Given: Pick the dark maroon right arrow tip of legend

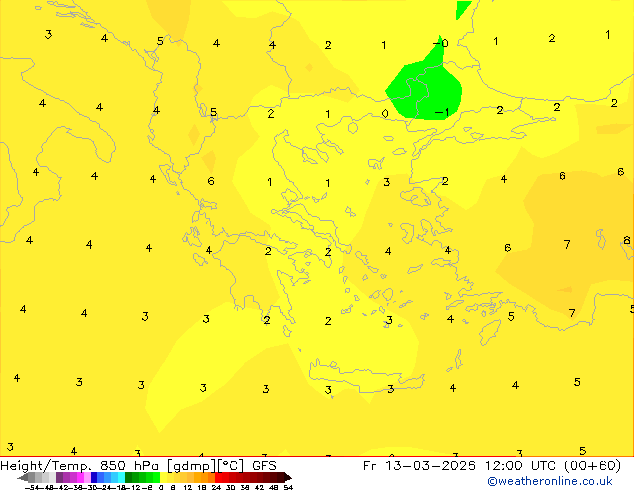Looking at the screenshot, I should pyautogui.click(x=288, y=478).
